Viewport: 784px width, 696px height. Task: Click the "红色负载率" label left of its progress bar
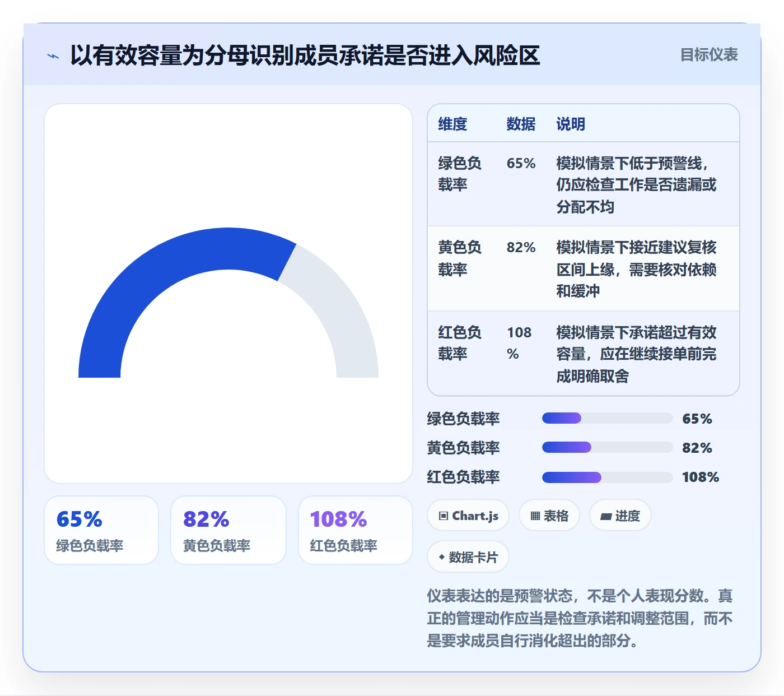[463, 477]
